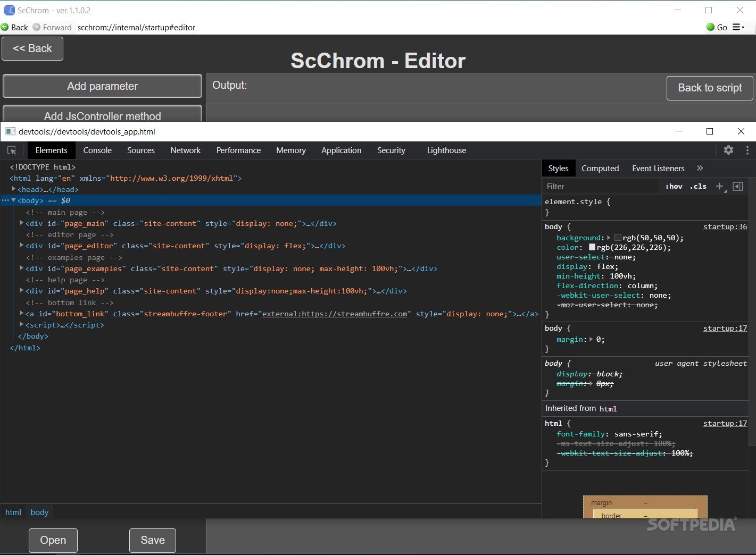This screenshot has width=756, height=555.
Task: Collapse the body element node
Action: (13, 200)
